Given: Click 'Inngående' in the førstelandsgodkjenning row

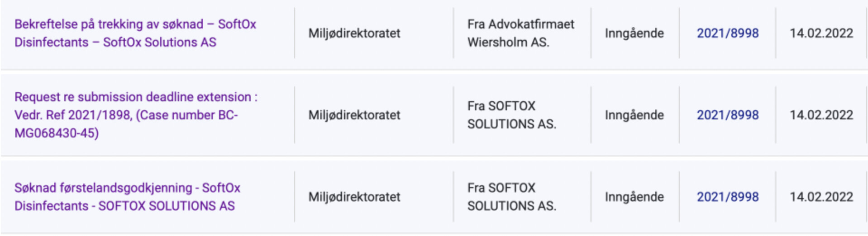Looking at the screenshot, I should point(634,197).
